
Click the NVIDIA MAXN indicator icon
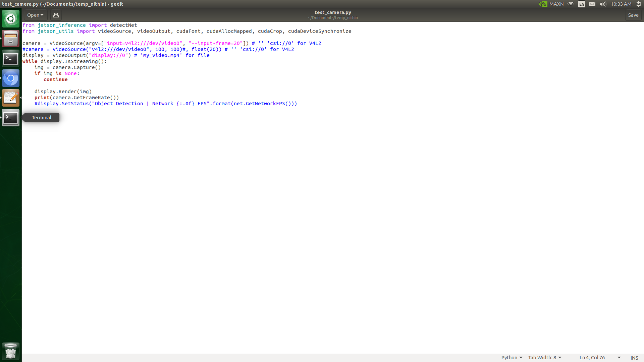point(543,4)
